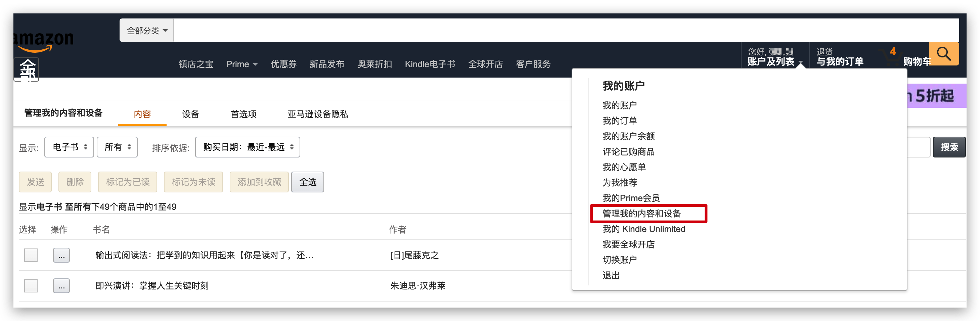This screenshot has height=321, width=980.
Task: Open 退货与我的订单
Action: (840, 57)
